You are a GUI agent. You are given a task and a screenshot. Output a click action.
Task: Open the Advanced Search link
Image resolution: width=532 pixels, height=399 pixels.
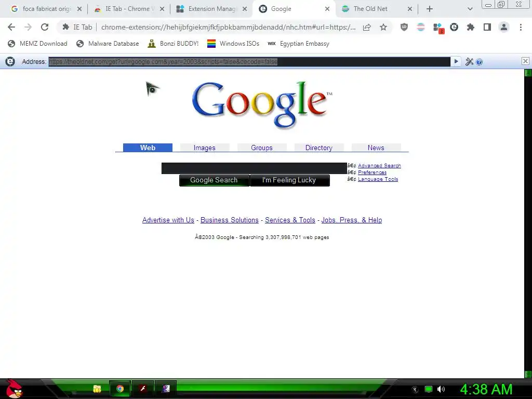379,166
